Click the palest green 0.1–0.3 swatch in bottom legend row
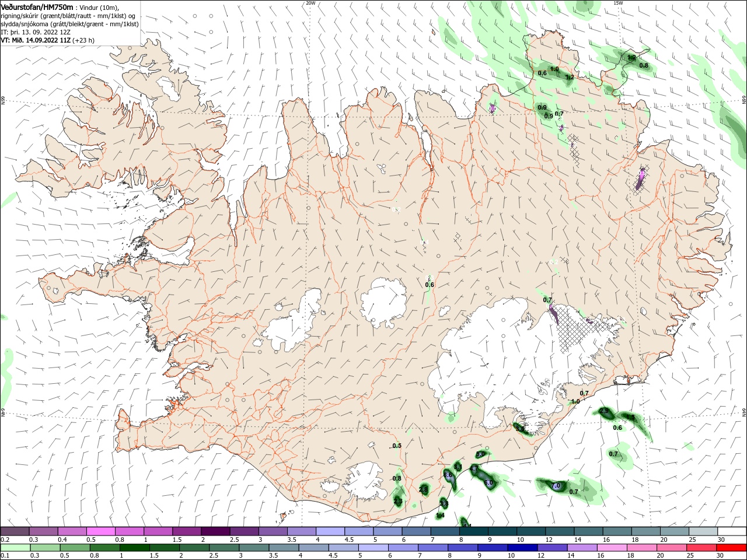 tap(15, 548)
